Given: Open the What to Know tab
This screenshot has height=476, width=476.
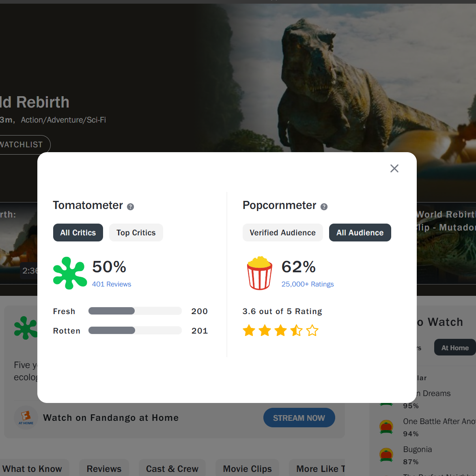Looking at the screenshot, I should [x=32, y=469].
